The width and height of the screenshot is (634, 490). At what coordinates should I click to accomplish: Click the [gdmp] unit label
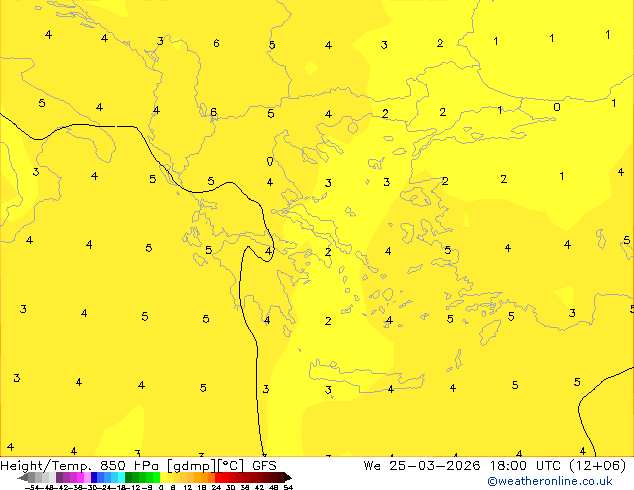tap(192, 466)
